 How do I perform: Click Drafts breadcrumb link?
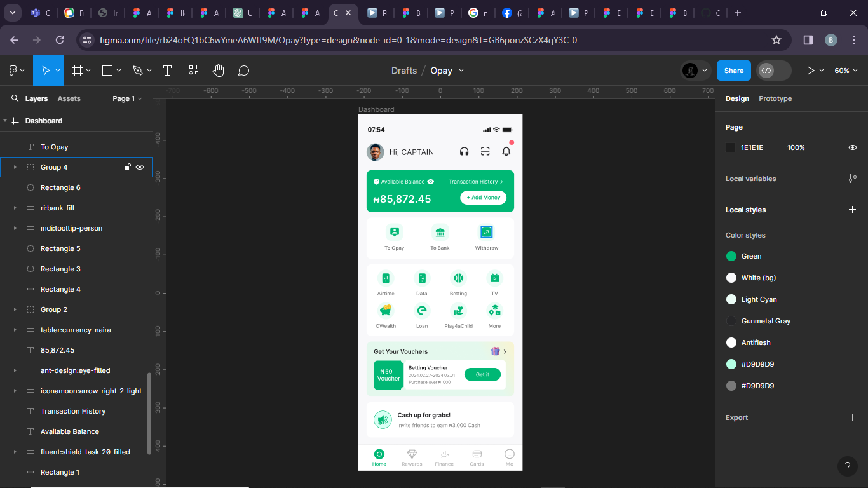pos(404,71)
